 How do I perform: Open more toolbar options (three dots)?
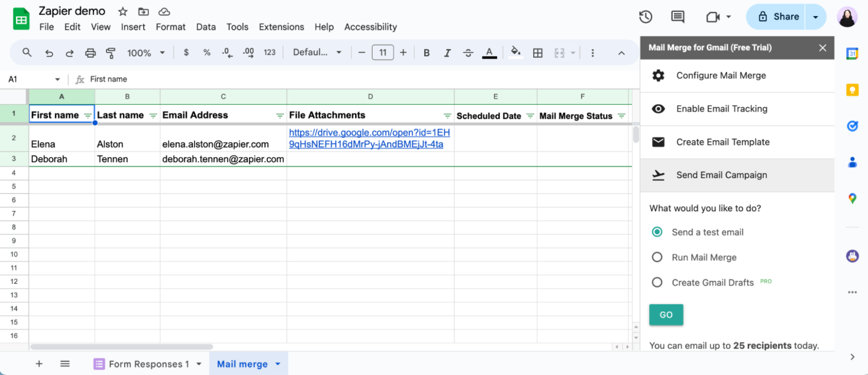click(593, 53)
